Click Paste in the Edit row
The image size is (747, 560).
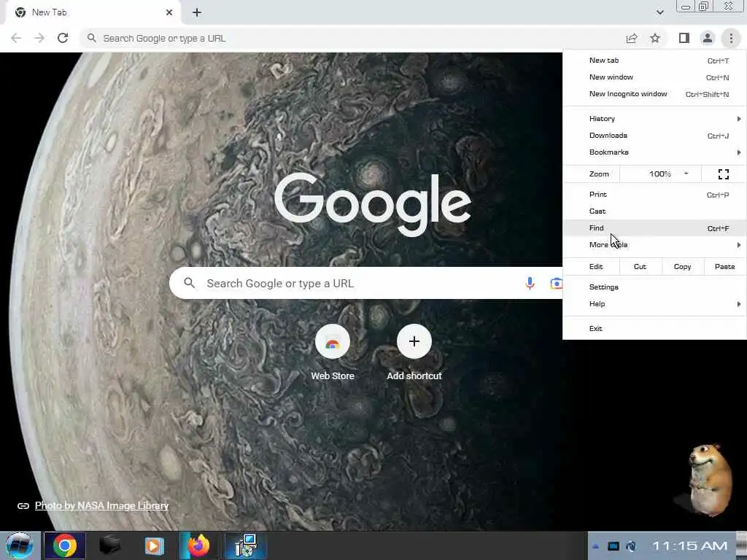(724, 267)
